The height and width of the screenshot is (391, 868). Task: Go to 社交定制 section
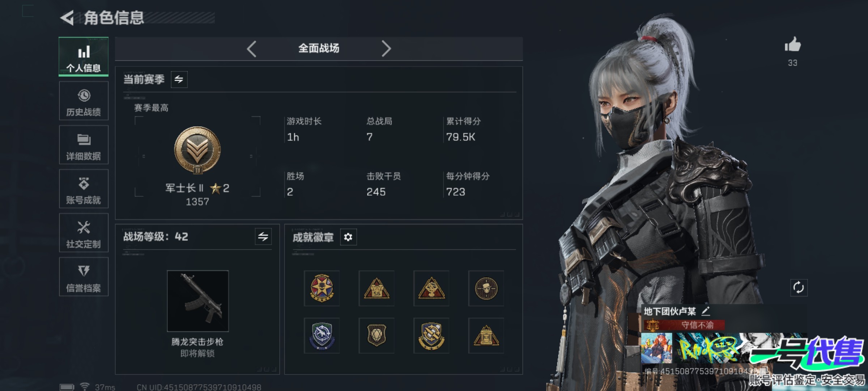[84, 233]
